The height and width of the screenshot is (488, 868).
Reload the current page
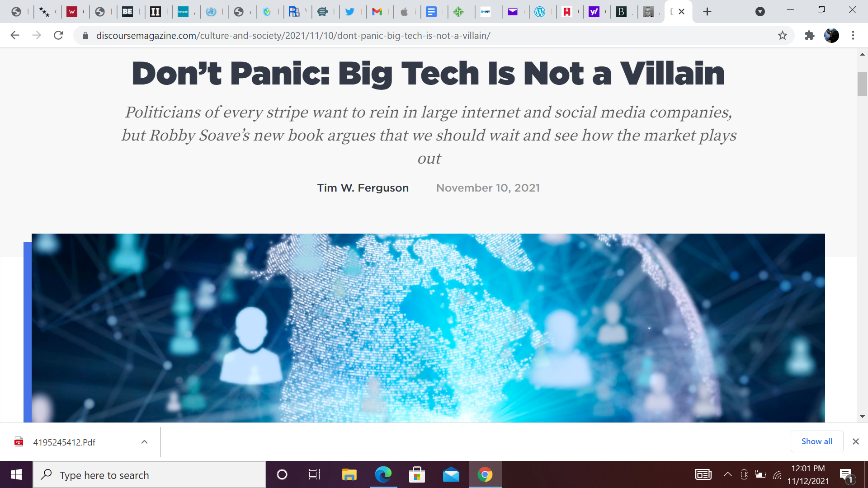click(58, 35)
